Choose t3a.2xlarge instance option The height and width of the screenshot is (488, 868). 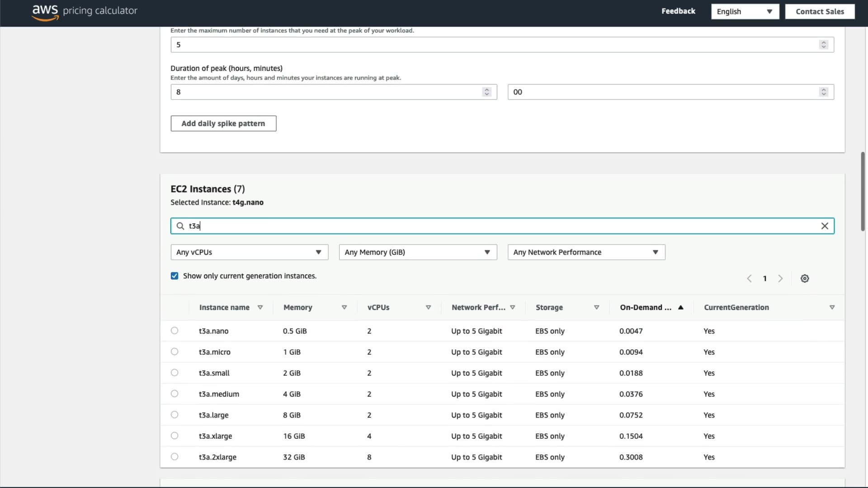(175, 457)
